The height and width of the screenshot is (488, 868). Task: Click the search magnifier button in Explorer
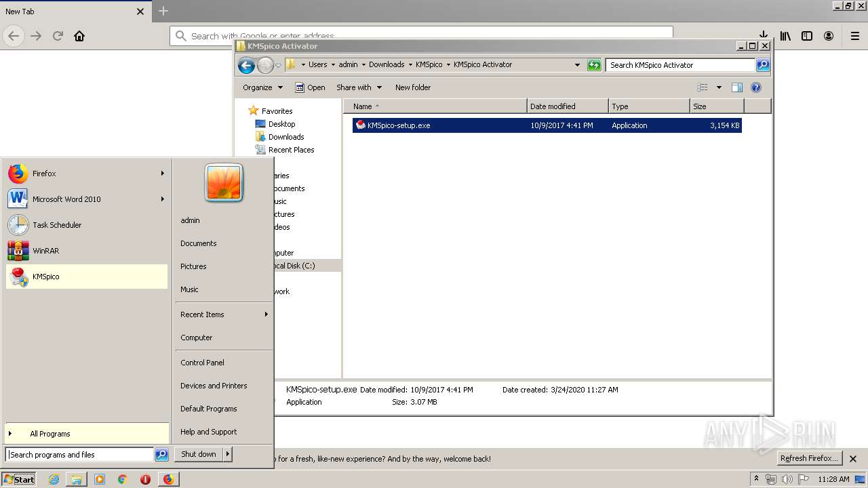[763, 65]
